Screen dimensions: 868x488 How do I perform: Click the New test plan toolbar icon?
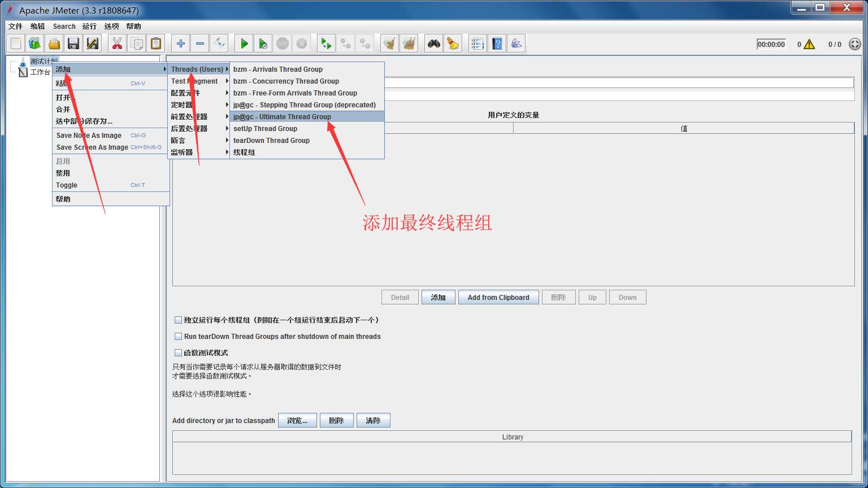tap(16, 43)
